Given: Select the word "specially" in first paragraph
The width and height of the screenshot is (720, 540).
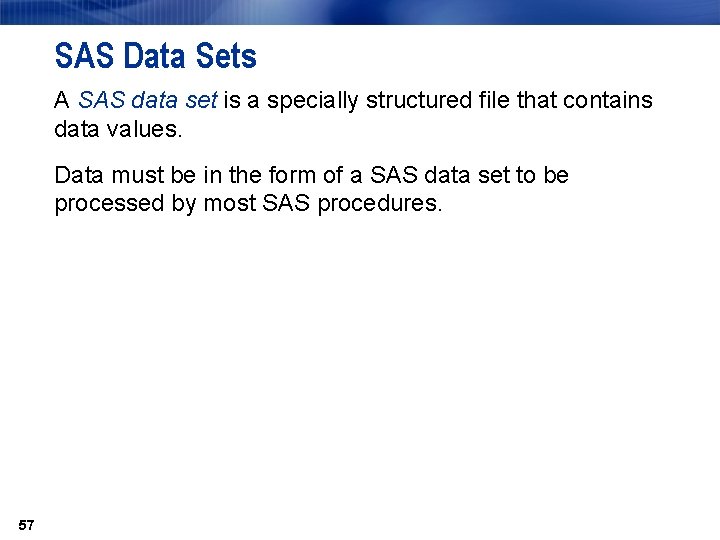Looking at the screenshot, I should pyautogui.click(x=298, y=101).
